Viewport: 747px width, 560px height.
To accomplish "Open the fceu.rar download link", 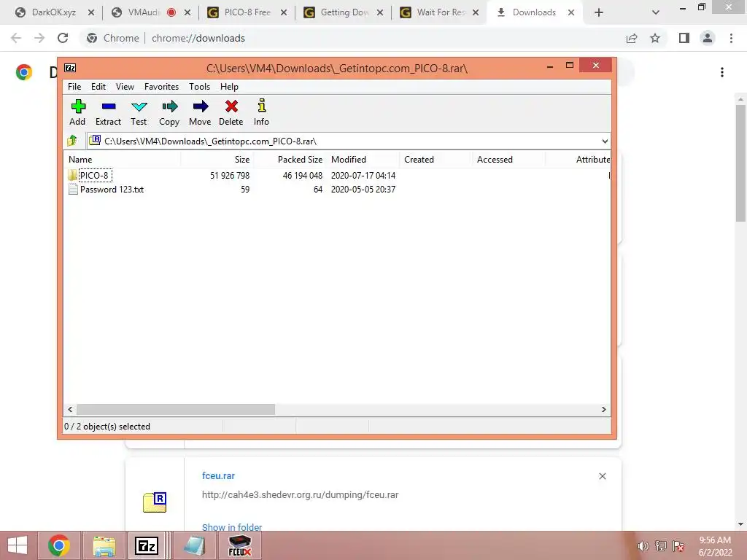I will coord(218,475).
